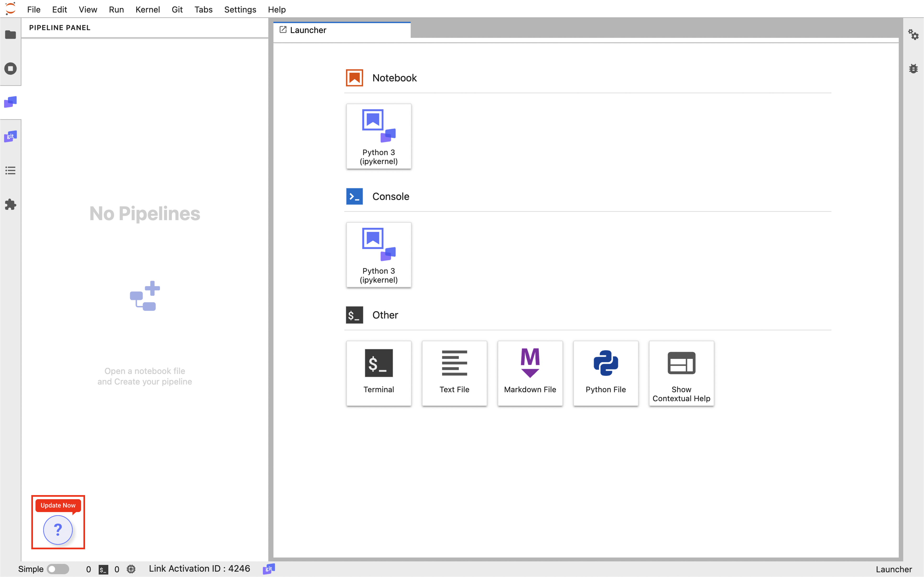Click the Update Now button
Image resolution: width=924 pixels, height=577 pixels.
point(58,505)
